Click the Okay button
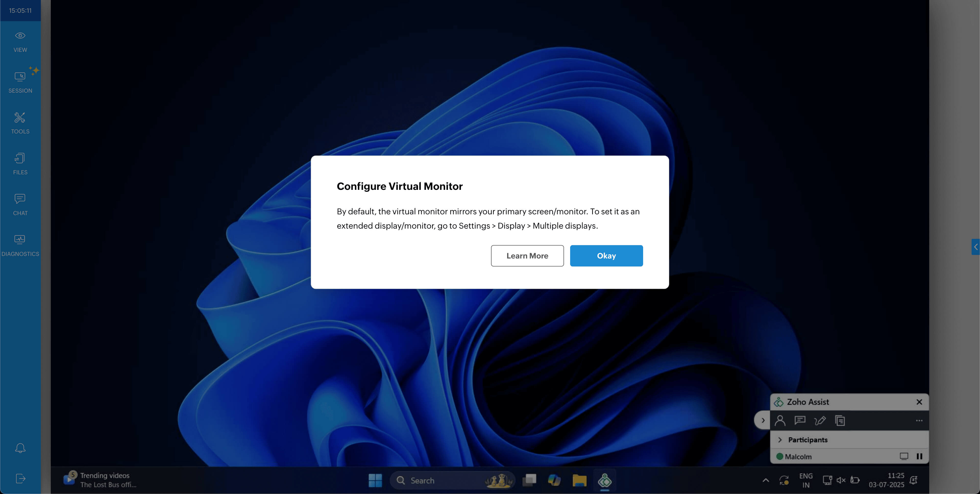980x494 pixels. click(606, 256)
